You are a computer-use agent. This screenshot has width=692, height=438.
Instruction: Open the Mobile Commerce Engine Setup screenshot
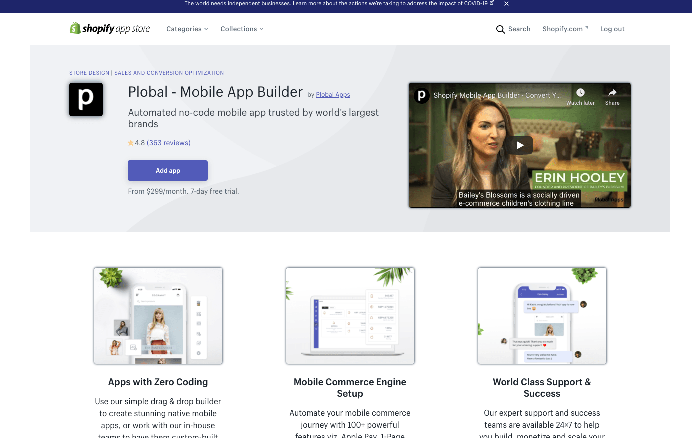pyautogui.click(x=350, y=316)
